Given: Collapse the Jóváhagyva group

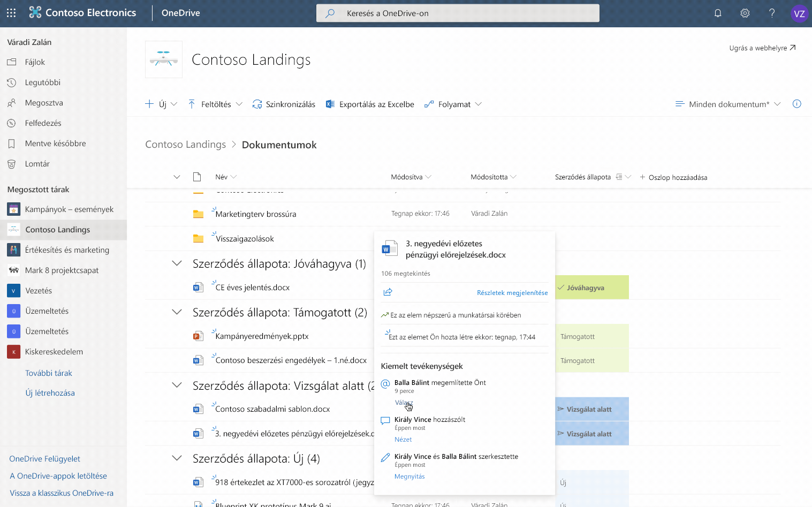Looking at the screenshot, I should pyautogui.click(x=177, y=263).
